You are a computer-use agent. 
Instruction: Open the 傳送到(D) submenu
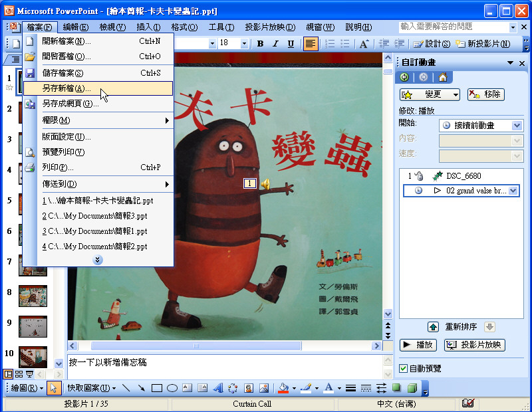pos(98,184)
